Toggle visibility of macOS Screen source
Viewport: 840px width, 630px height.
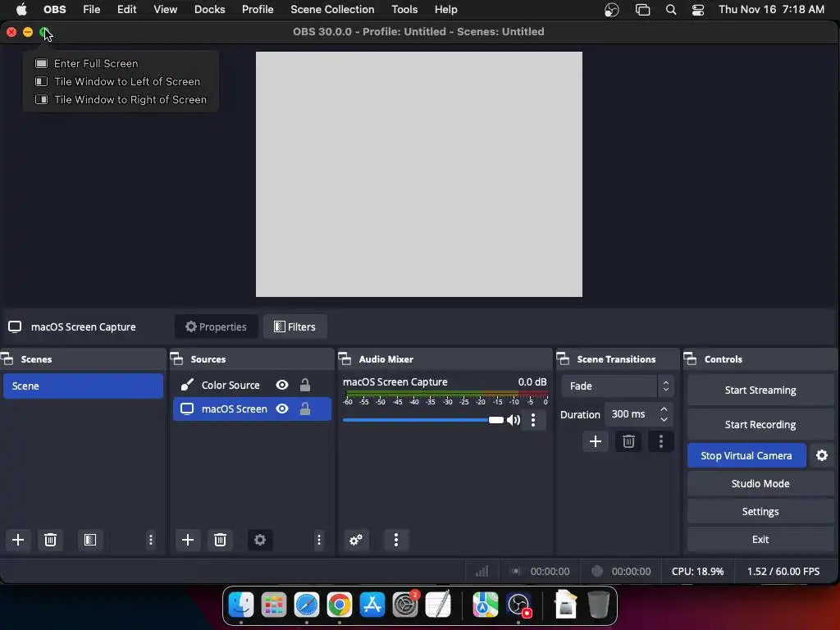pyautogui.click(x=282, y=409)
